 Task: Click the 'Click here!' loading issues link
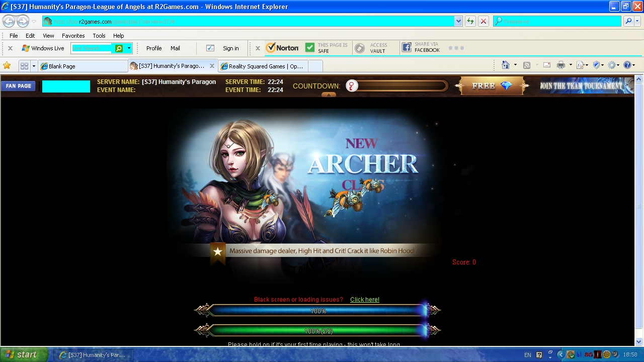tap(365, 300)
